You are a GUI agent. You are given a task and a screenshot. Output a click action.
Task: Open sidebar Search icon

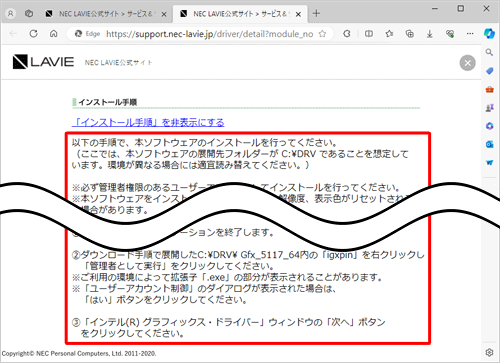[x=489, y=52]
